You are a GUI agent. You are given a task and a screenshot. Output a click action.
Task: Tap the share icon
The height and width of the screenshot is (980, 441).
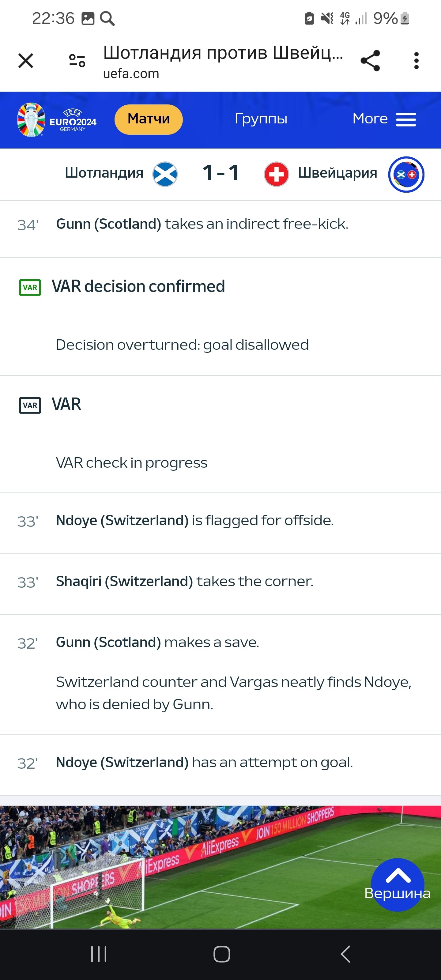(370, 61)
